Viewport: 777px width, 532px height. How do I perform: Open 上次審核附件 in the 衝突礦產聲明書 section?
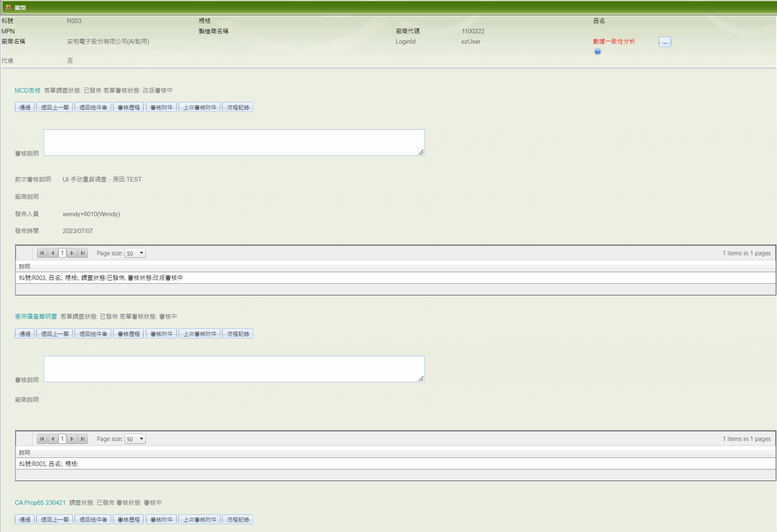click(x=199, y=334)
